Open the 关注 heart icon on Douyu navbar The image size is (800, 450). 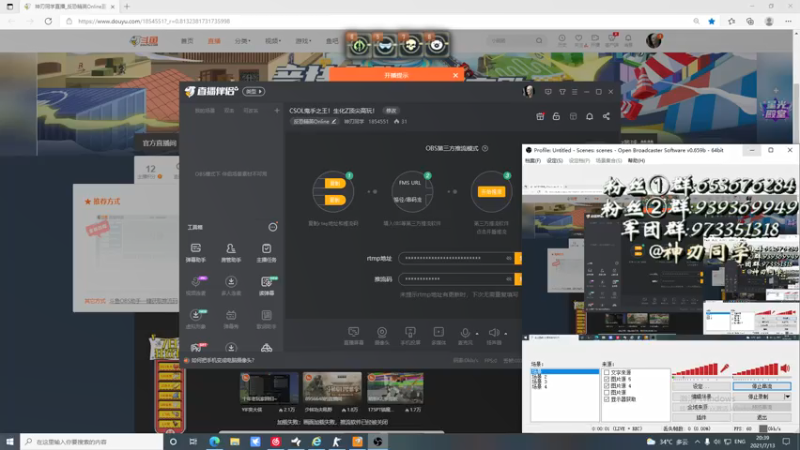tap(579, 40)
